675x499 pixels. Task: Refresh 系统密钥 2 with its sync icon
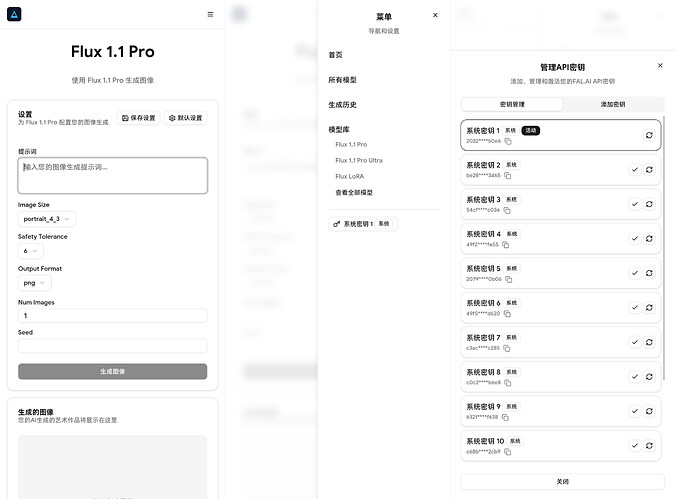point(649,170)
